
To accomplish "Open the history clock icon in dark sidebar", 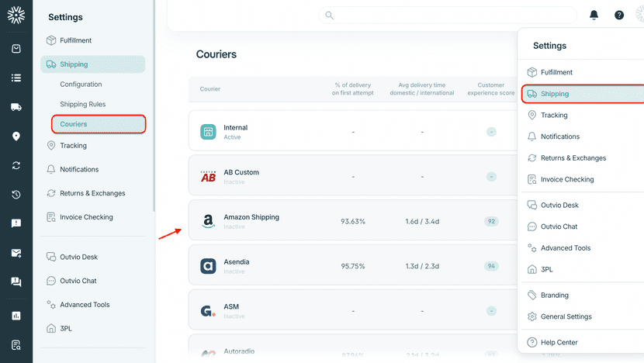I will [16, 195].
